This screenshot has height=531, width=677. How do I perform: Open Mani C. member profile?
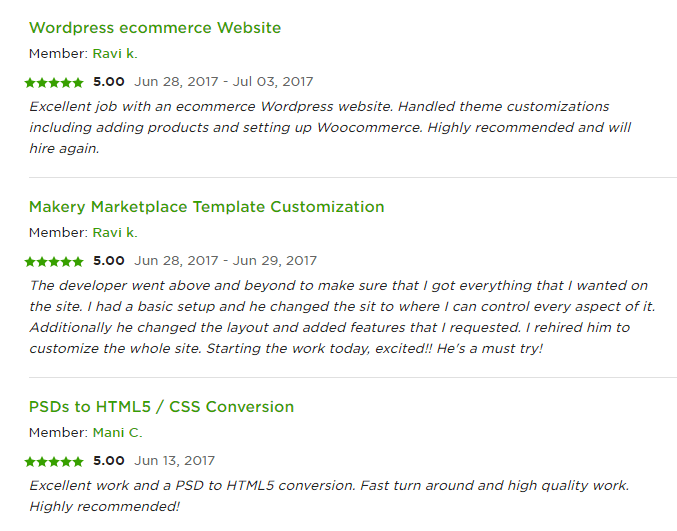point(117,433)
